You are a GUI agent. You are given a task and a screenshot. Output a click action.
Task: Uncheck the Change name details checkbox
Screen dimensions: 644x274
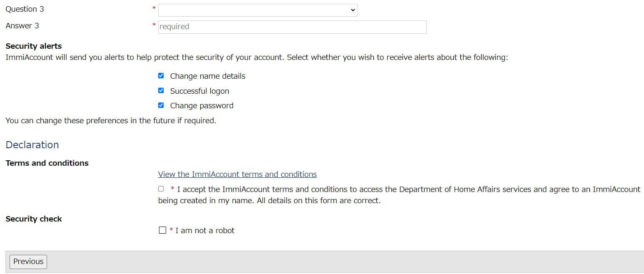tap(161, 76)
